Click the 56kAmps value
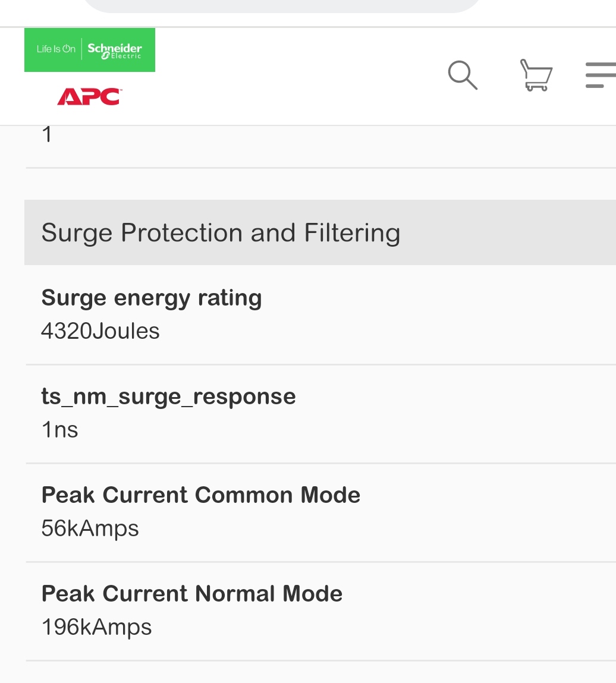Image resolution: width=616 pixels, height=683 pixels. click(90, 528)
